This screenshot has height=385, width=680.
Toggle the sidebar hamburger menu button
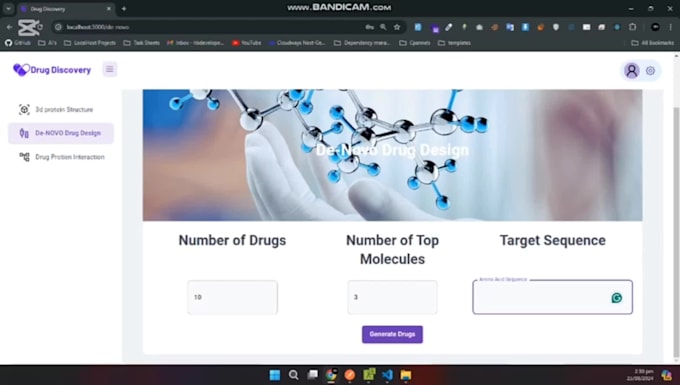(x=110, y=69)
